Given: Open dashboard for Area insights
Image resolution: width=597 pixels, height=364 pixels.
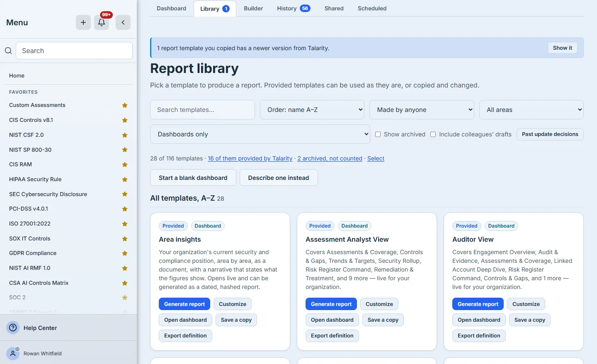Looking at the screenshot, I should point(185,320).
